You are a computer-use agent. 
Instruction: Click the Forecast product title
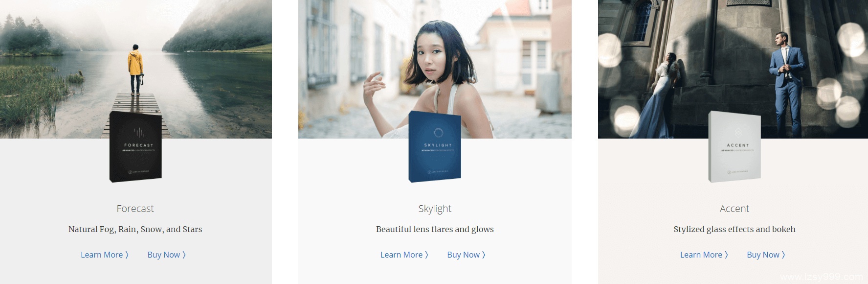tap(135, 209)
